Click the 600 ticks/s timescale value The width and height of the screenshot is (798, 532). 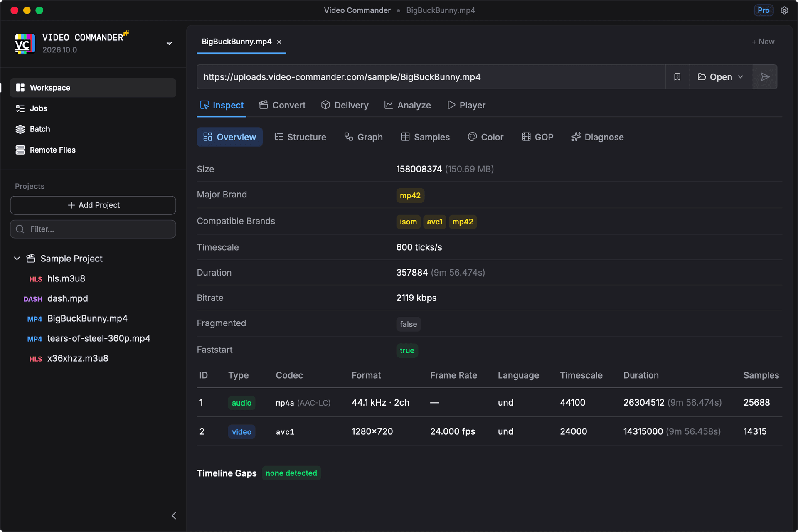pyautogui.click(x=419, y=247)
